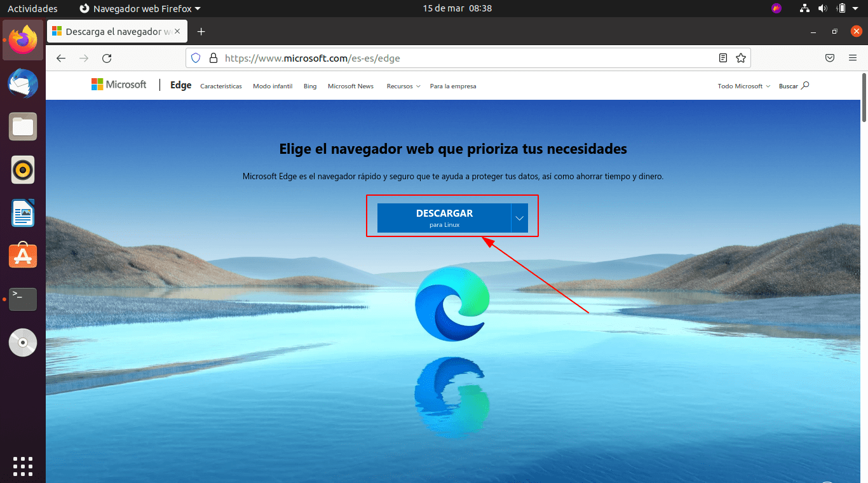Open Actividades in the top bar
Viewport: 868px width, 483px height.
click(32, 8)
